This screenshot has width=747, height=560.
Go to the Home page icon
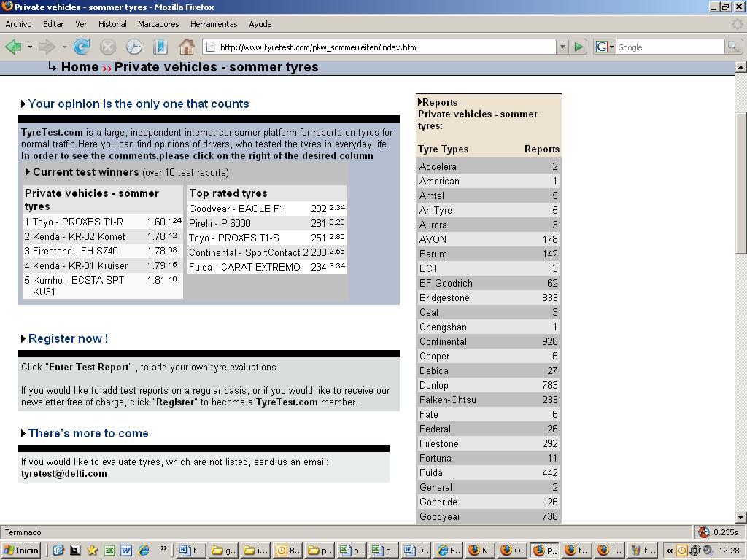[186, 47]
